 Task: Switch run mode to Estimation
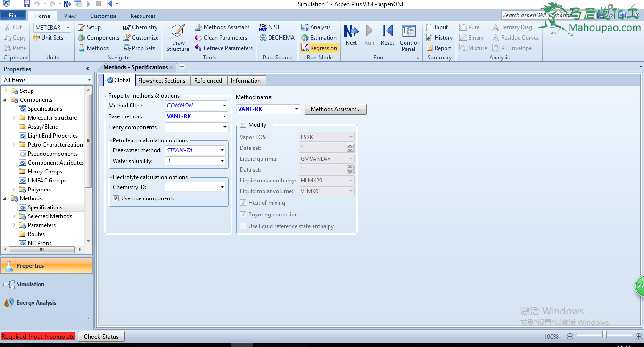[319, 38]
